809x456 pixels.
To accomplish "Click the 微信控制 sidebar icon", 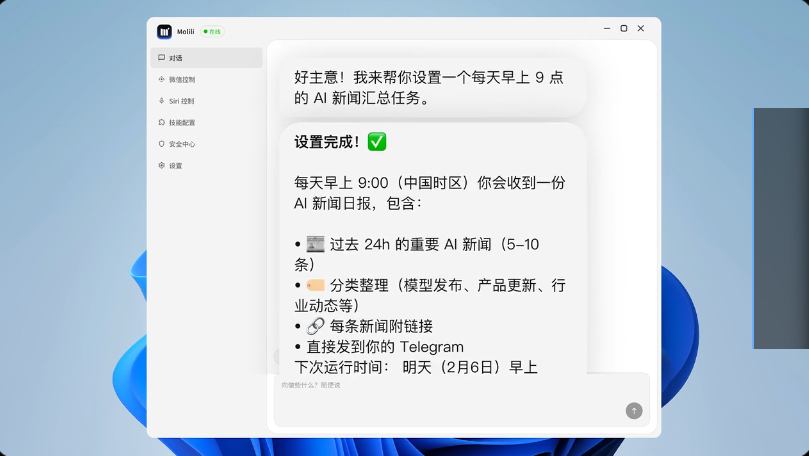I will 162,79.
